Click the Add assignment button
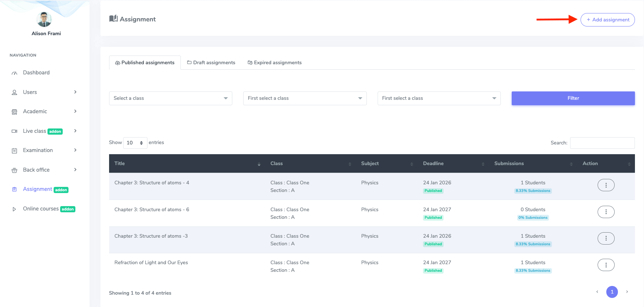 (x=607, y=20)
